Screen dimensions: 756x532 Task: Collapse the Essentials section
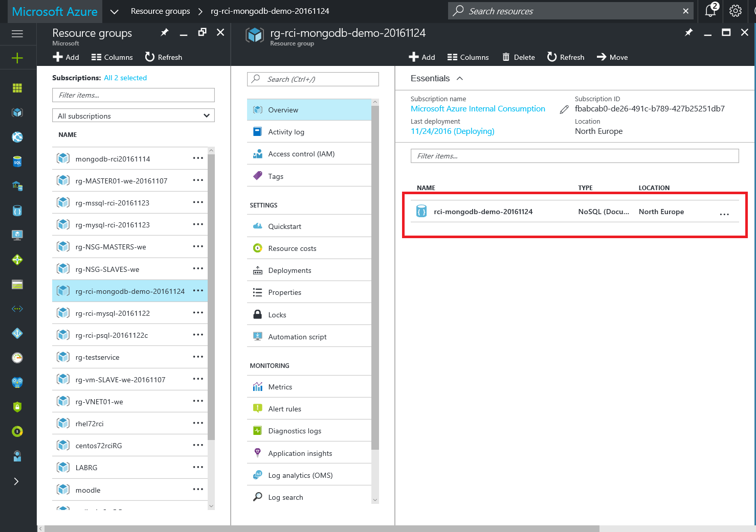(x=460, y=78)
